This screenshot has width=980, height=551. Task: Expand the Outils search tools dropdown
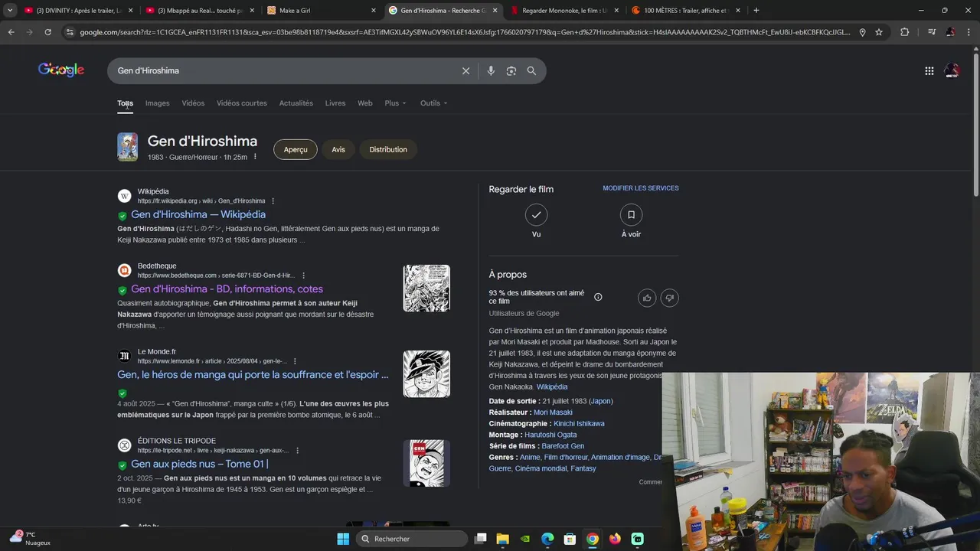tap(433, 103)
